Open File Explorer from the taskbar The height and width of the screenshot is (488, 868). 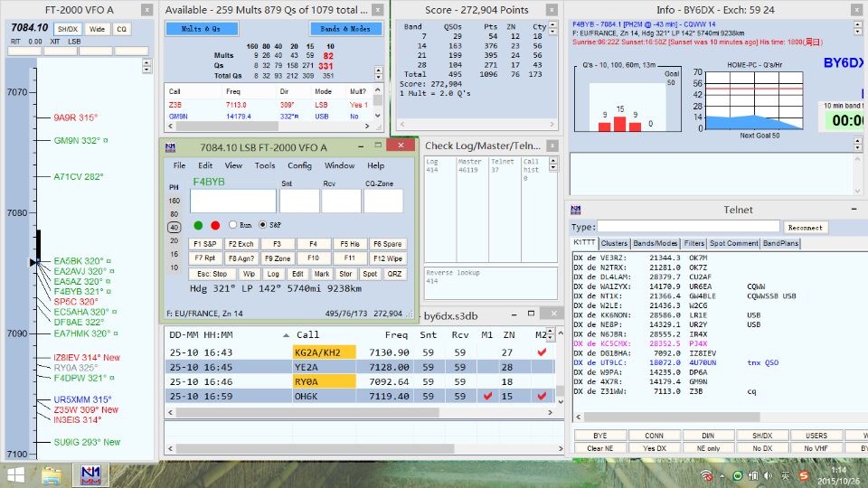tap(52, 476)
